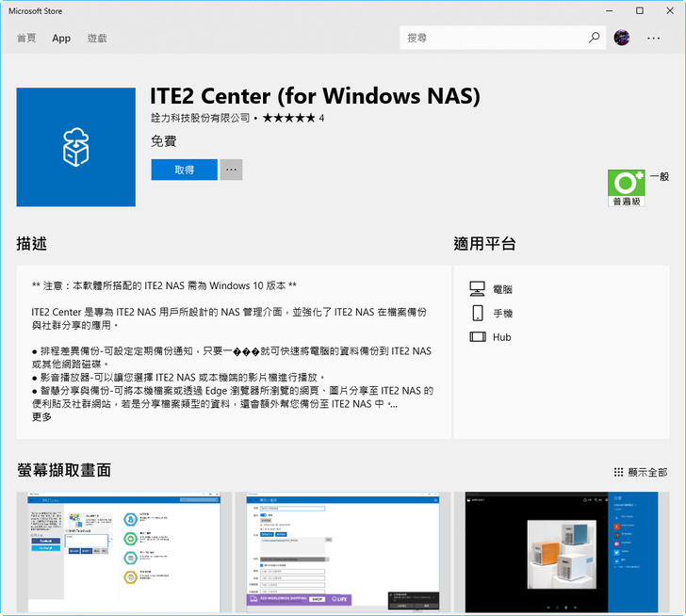The width and height of the screenshot is (686, 616).
Task: Open publisher 詮力科技股份有限公司 link
Action: click(x=201, y=118)
